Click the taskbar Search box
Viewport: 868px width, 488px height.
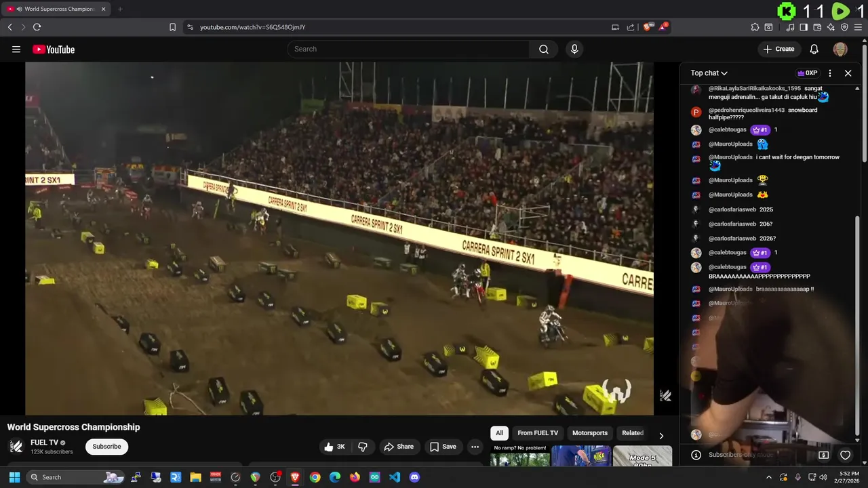tap(76, 477)
